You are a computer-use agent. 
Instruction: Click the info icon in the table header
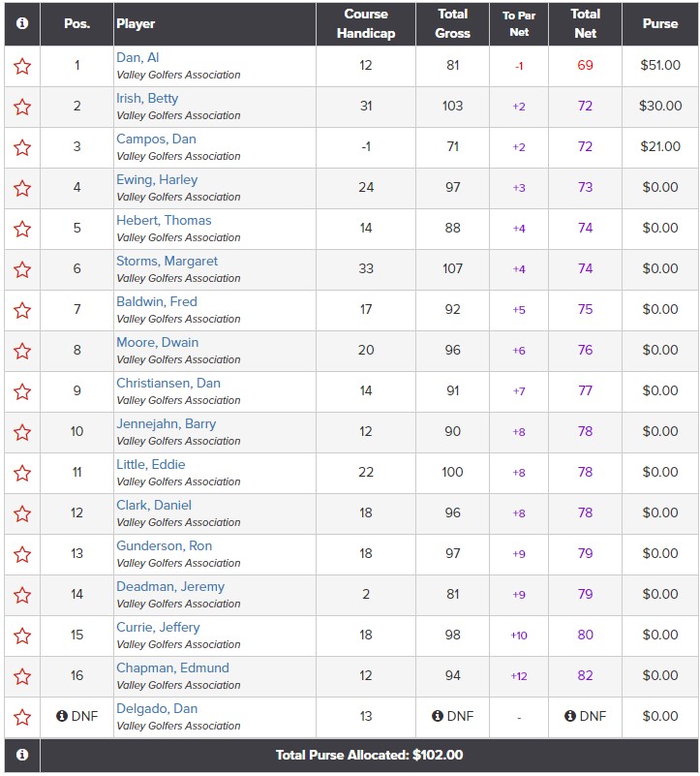(22, 23)
